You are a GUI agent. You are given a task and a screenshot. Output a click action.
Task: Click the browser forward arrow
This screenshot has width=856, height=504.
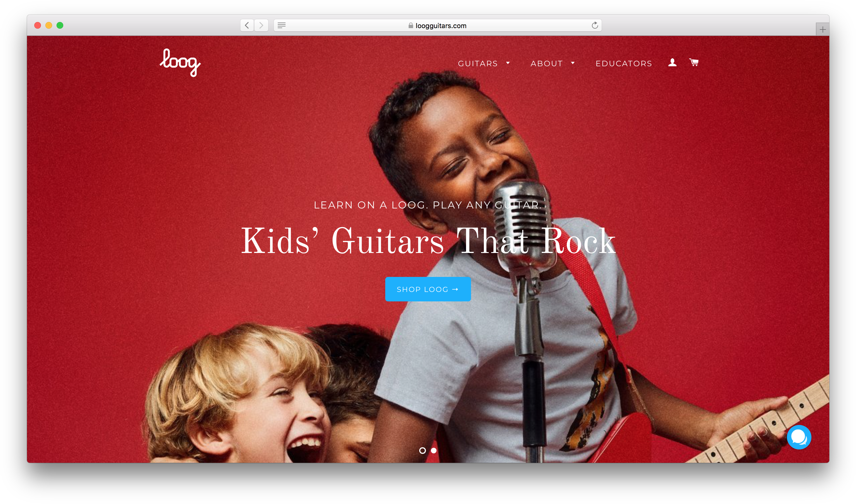pos(261,26)
